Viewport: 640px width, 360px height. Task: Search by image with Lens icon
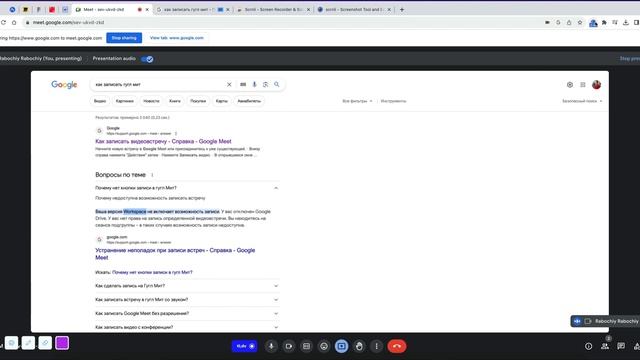265,84
